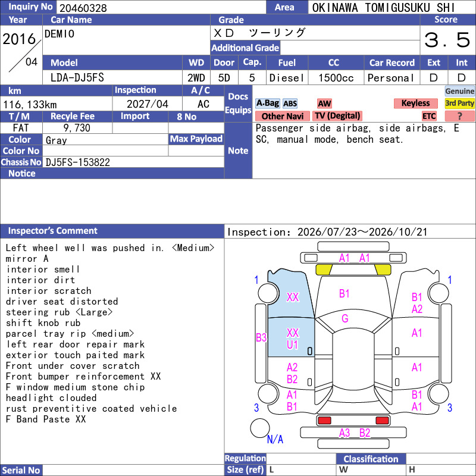
Task: Click the TV (Degital) badge
Action: [337, 116]
